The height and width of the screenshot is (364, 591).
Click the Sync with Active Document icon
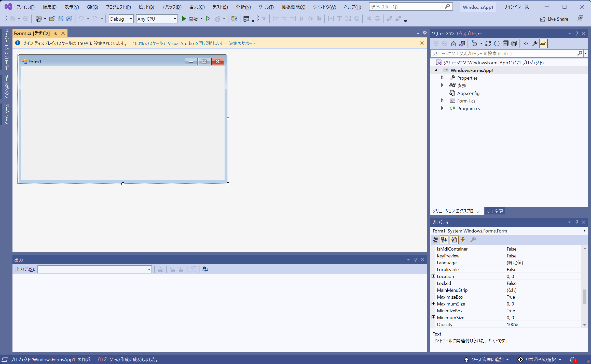point(488,43)
